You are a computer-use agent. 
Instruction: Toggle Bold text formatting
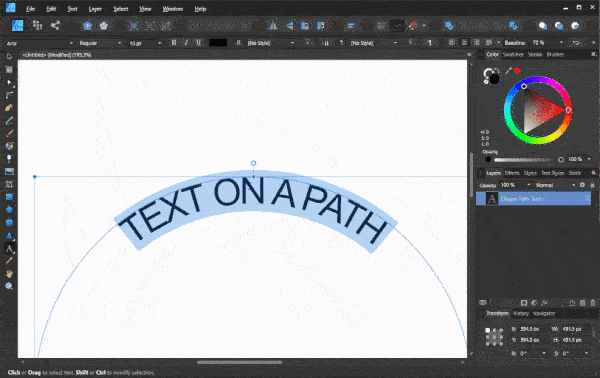(x=174, y=43)
